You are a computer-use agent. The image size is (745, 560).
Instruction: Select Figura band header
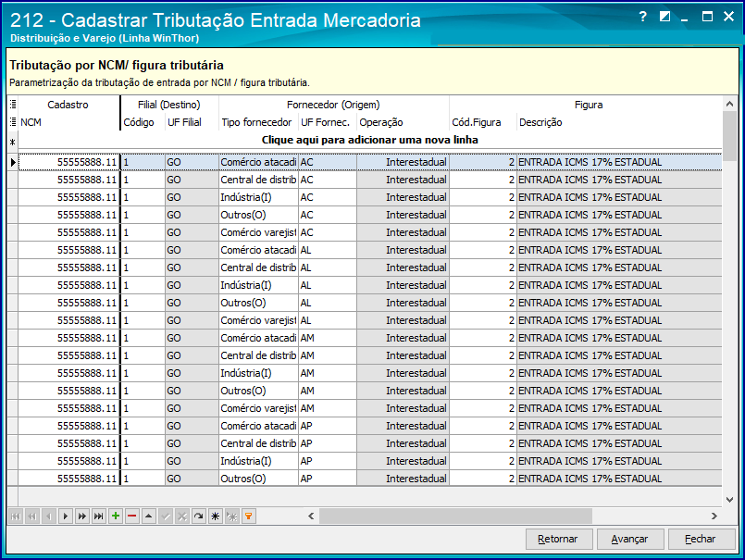(585, 105)
